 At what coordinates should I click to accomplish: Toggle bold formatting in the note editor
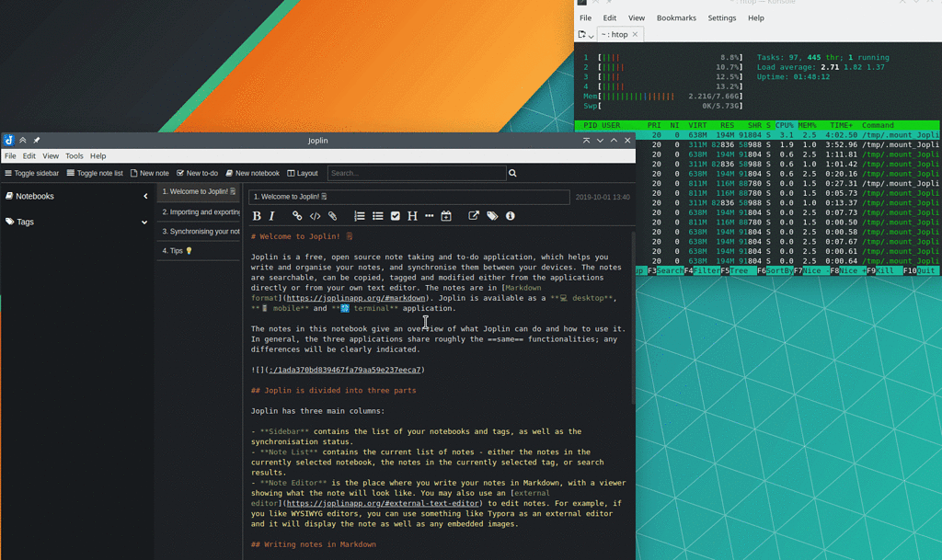pos(257,216)
